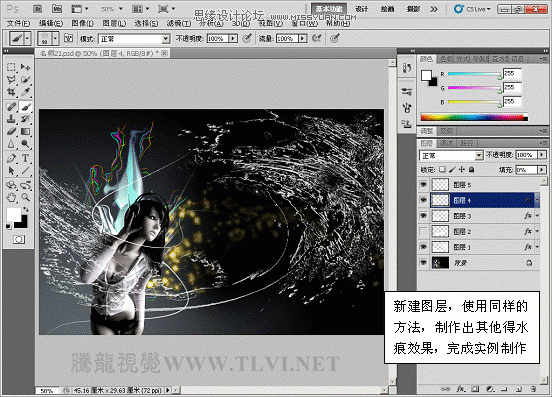
Task: Open the 编辑(E) menu
Action: point(51,24)
